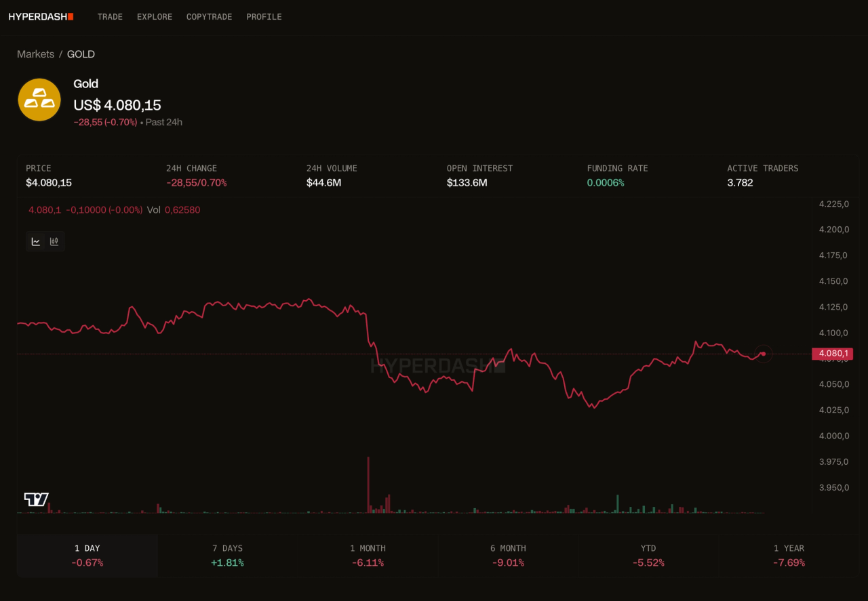
Task: Click the 24H CHANGE value
Action: tap(197, 183)
